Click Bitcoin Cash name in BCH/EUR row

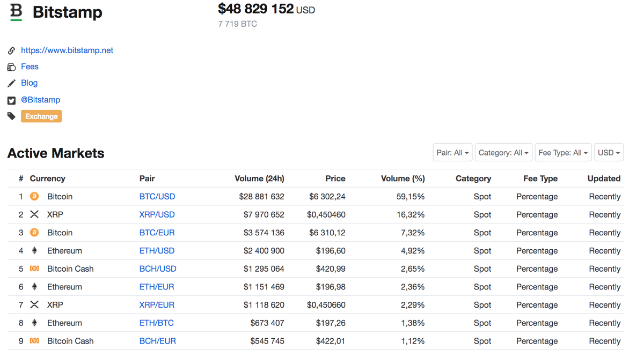pos(70,341)
